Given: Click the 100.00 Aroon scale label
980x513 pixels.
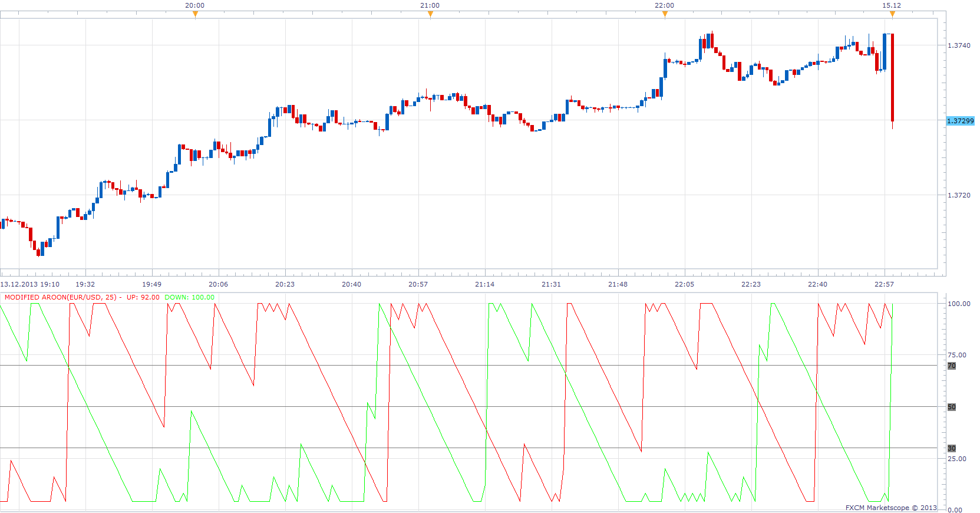Looking at the screenshot, I should point(959,304).
